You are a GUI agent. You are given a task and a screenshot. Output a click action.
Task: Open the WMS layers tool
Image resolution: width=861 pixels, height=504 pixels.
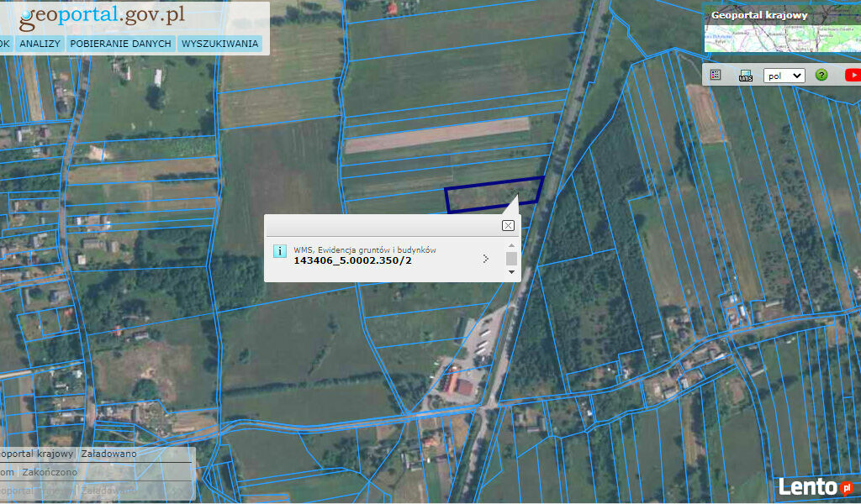tap(746, 75)
